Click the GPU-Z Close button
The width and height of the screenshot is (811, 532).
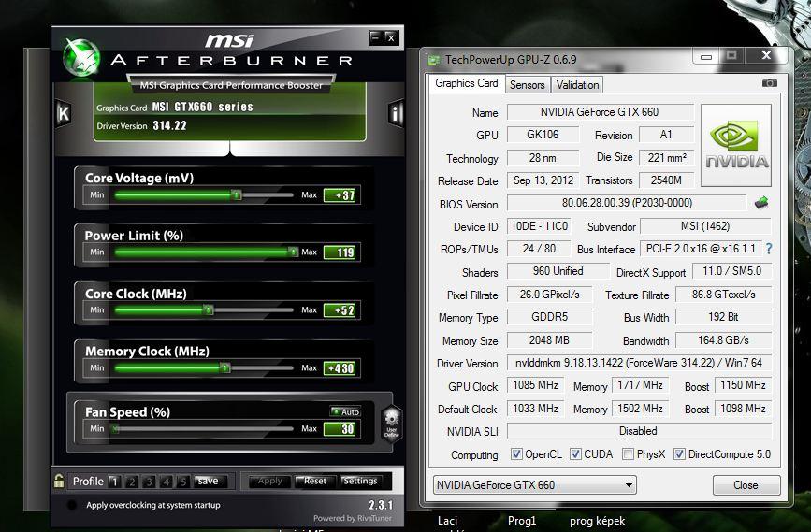(746, 485)
